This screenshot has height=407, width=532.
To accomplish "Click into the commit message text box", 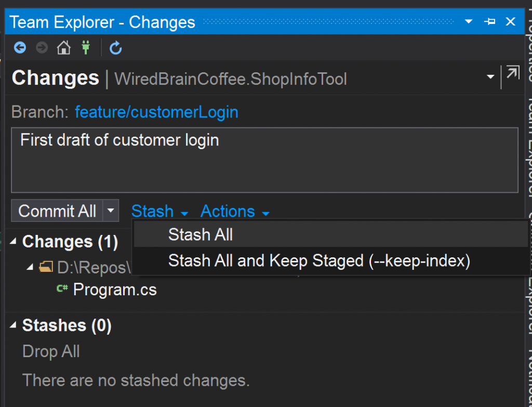I will 264,160.
